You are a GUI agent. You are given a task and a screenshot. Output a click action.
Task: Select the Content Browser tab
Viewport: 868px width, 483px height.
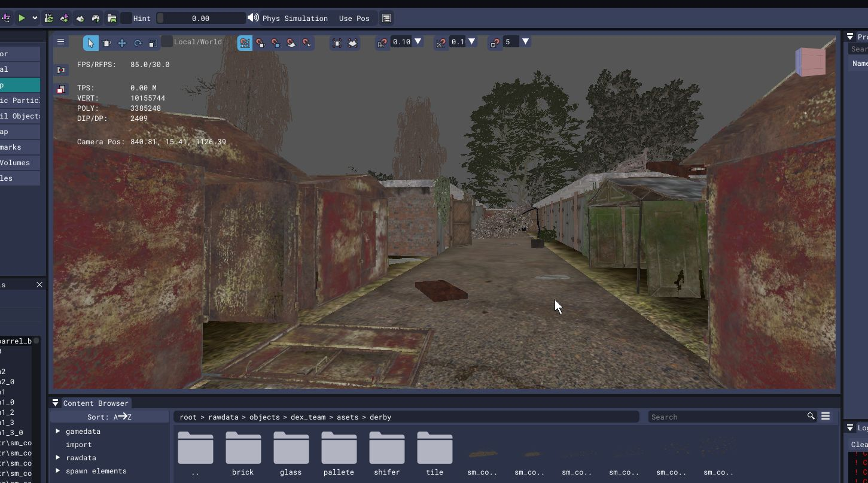click(96, 403)
